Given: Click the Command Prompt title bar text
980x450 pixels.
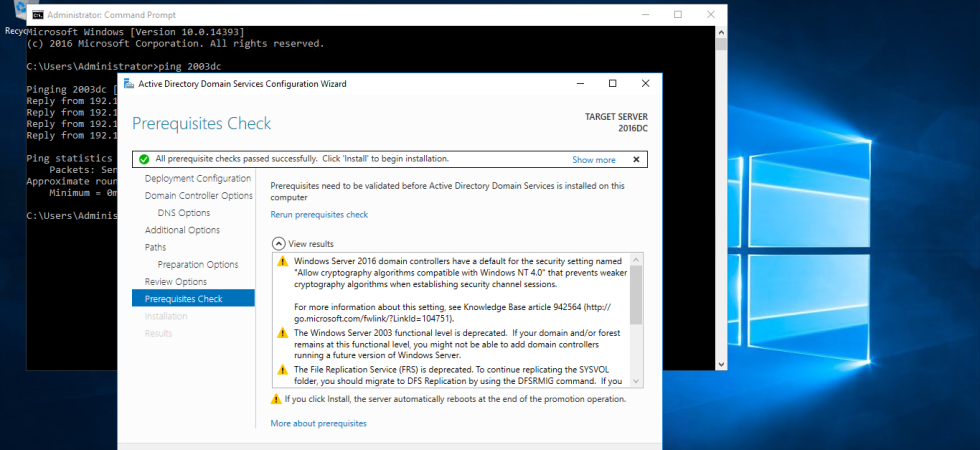Looking at the screenshot, I should pos(112,15).
